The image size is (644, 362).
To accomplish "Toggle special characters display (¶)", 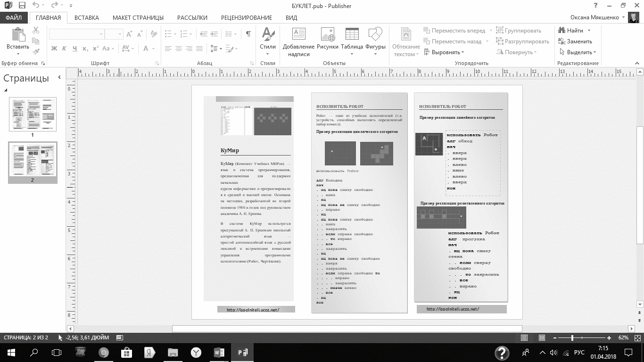I will tap(248, 34).
